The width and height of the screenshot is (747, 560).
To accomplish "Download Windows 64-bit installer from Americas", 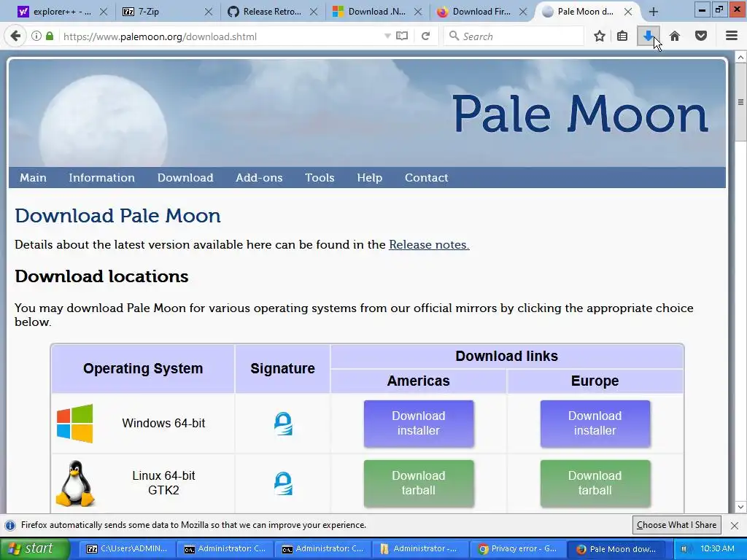I will pos(419,424).
